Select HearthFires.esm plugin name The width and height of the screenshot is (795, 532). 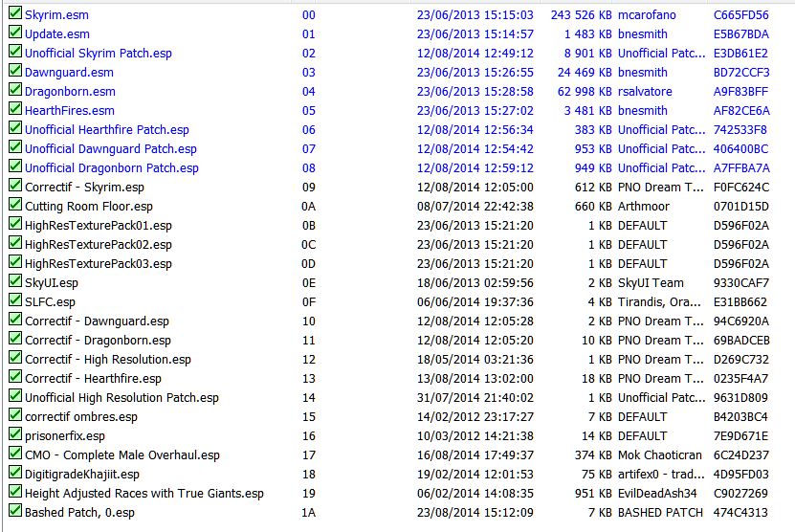(x=70, y=111)
